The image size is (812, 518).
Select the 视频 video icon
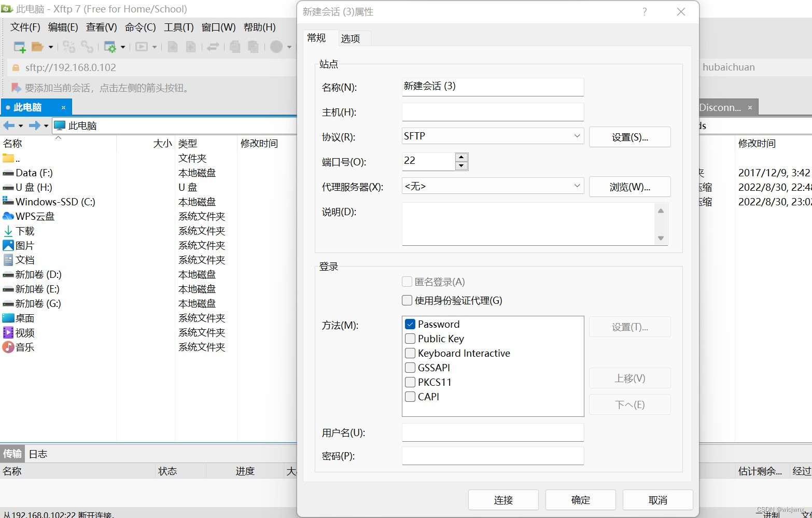tap(8, 332)
